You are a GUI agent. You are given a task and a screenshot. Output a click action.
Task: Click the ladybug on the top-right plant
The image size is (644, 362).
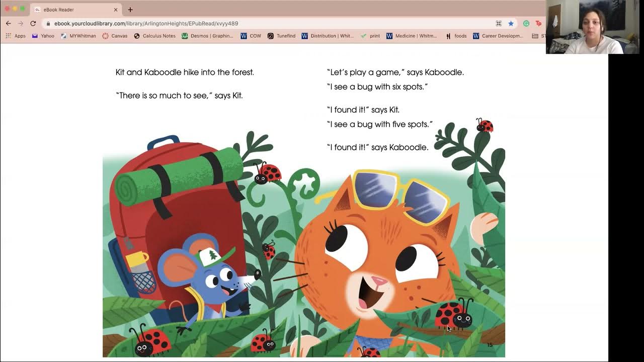(485, 125)
